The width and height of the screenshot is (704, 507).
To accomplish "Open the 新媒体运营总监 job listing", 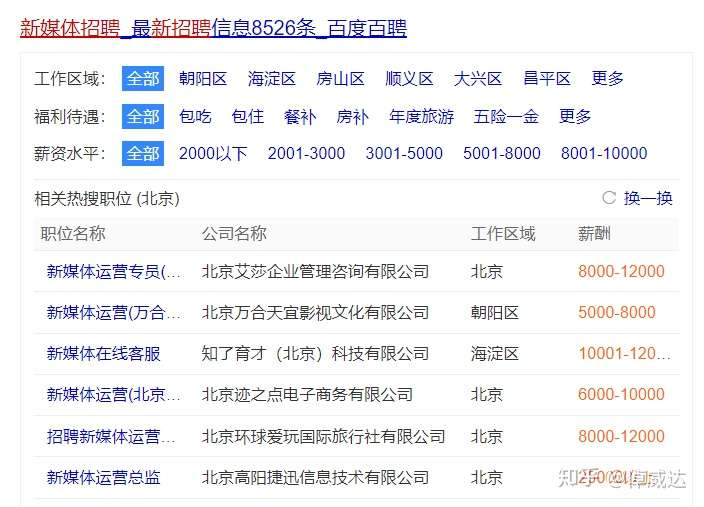I will (104, 477).
